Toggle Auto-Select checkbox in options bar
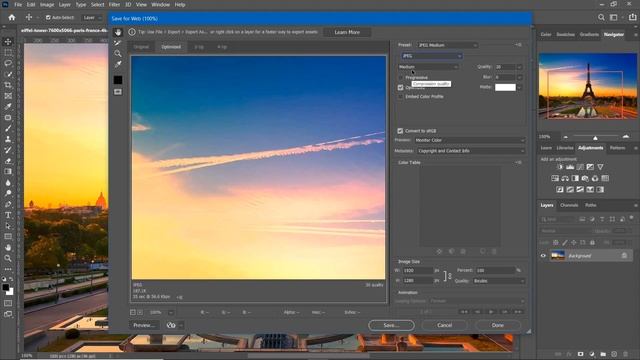 tap(48, 18)
